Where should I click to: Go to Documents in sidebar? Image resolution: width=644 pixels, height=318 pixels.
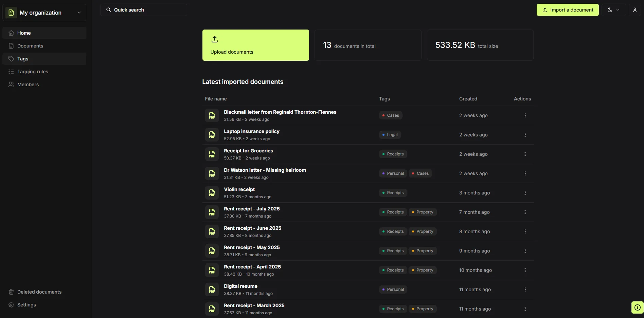[x=30, y=46]
